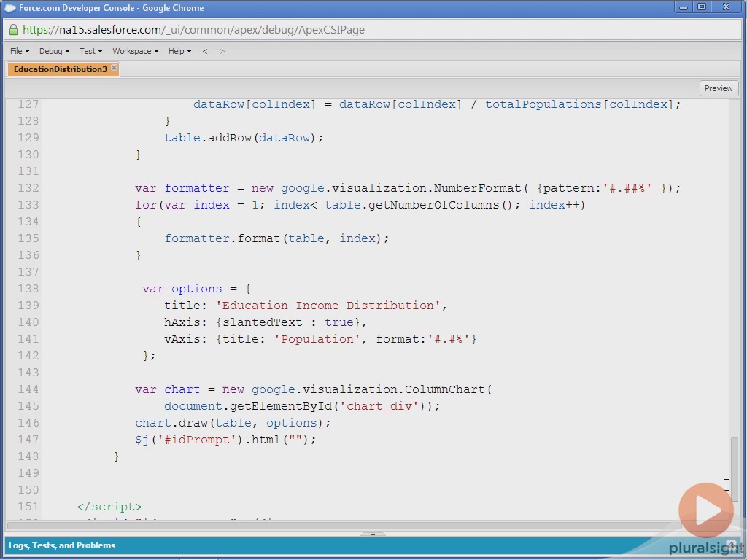The height and width of the screenshot is (560, 747).
Task: Click the closing script tag on line 151
Action: click(x=109, y=507)
